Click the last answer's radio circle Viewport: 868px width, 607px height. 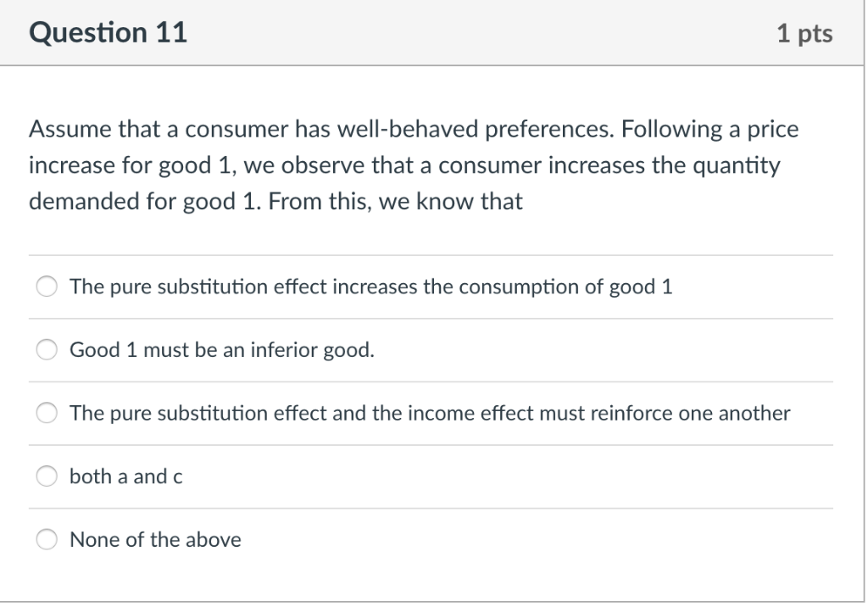point(47,538)
